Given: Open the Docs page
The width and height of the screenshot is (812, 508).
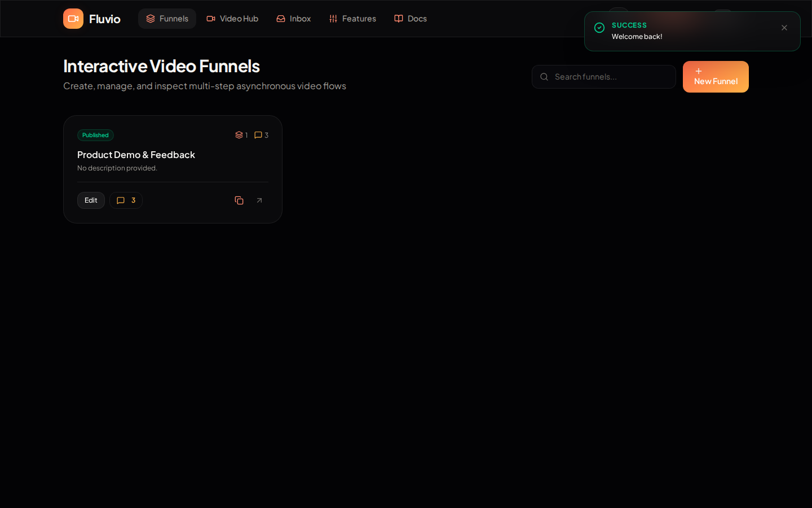Looking at the screenshot, I should point(411,19).
